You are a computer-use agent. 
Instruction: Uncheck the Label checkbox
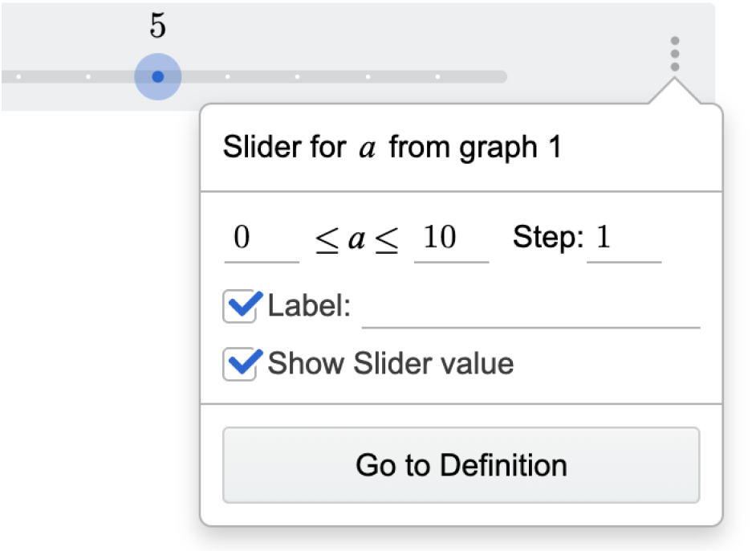240,306
